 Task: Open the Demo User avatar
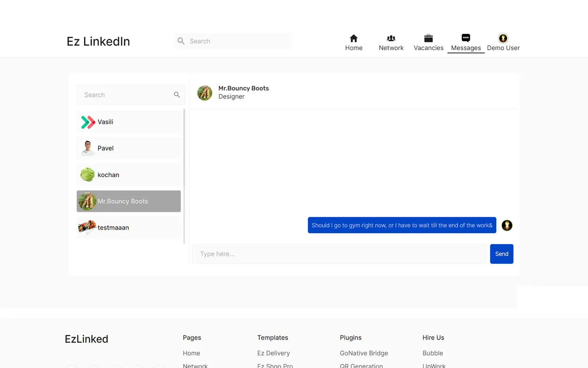pyautogui.click(x=503, y=38)
